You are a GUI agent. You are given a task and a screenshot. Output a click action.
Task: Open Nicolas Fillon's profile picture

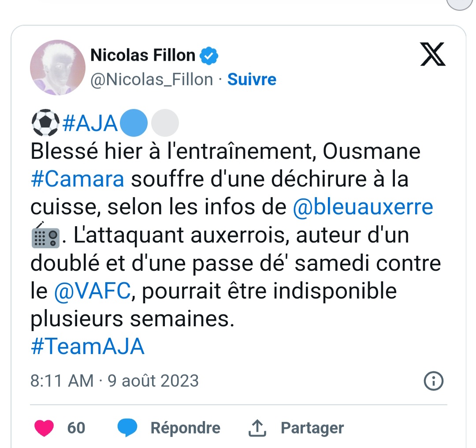point(58,67)
